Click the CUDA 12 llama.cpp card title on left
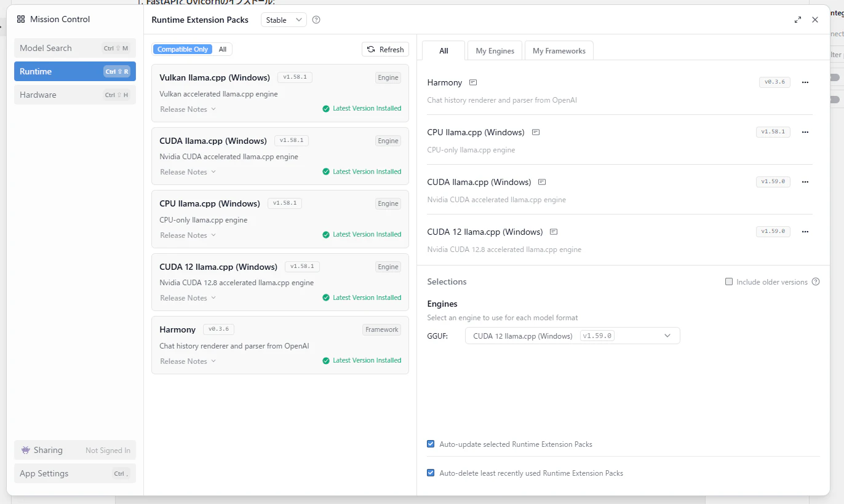Viewport: 844px width, 504px height. pyautogui.click(x=218, y=267)
